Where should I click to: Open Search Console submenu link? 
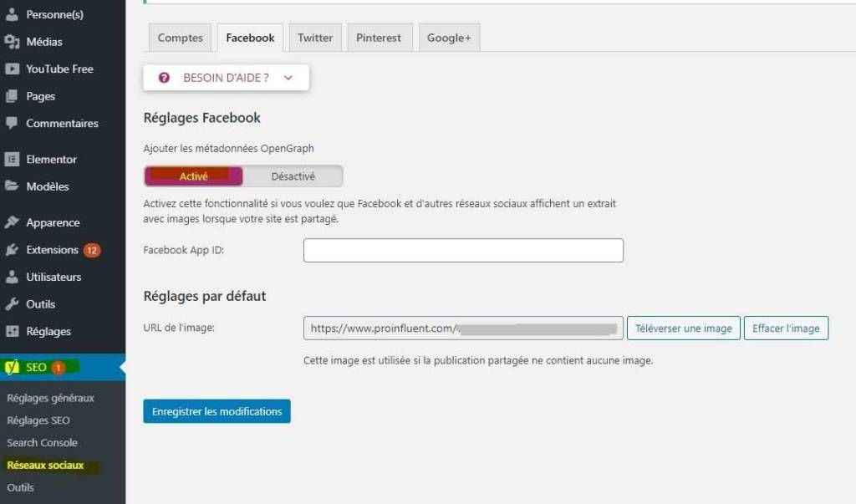click(x=42, y=443)
